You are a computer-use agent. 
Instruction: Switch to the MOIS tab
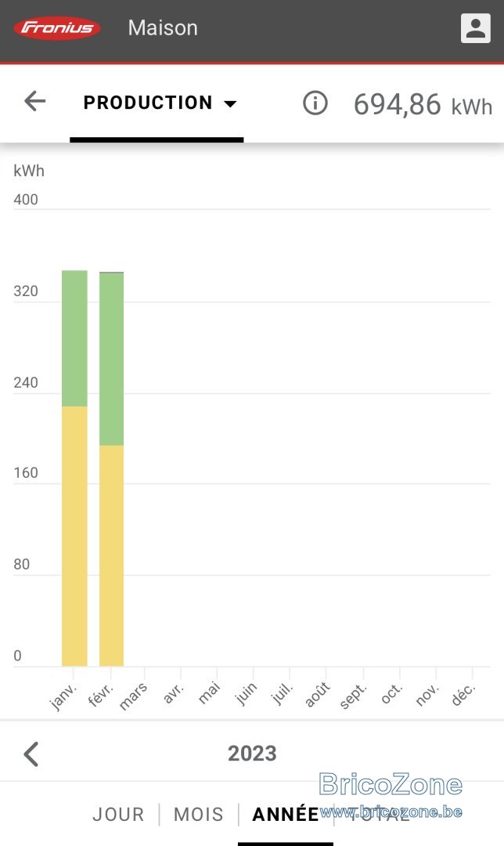coord(198,814)
